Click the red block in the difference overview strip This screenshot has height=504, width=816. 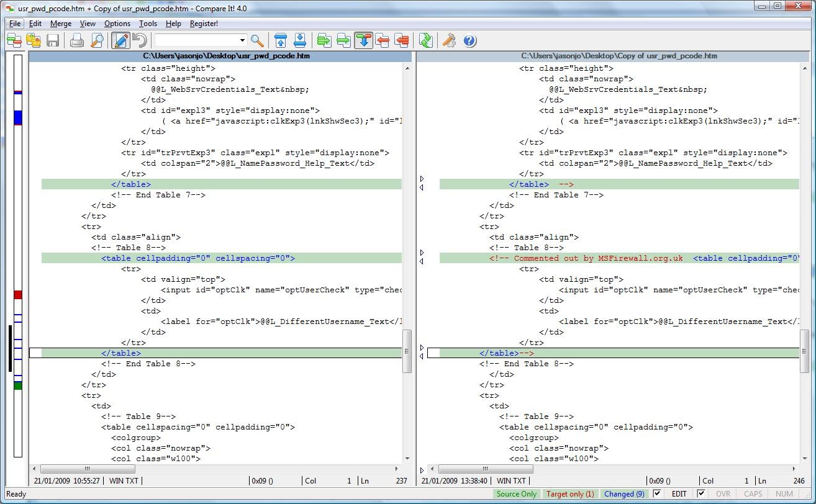tap(18, 295)
